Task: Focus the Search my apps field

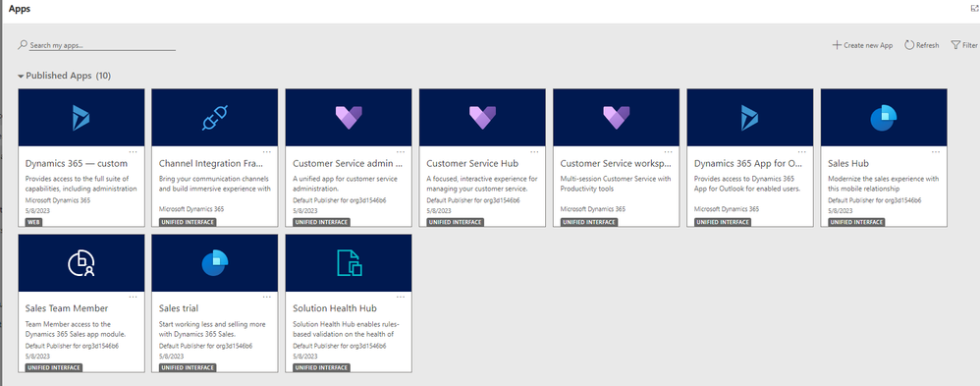Action: coord(102,45)
